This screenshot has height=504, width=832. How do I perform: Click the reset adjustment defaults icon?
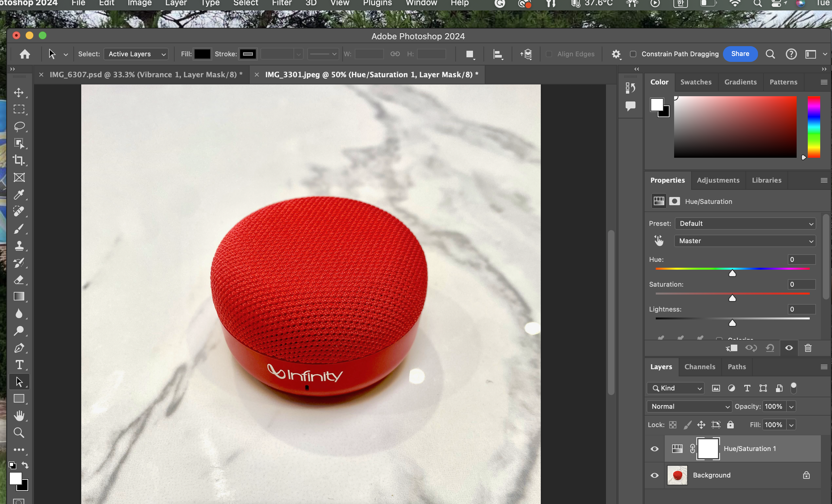pos(770,348)
